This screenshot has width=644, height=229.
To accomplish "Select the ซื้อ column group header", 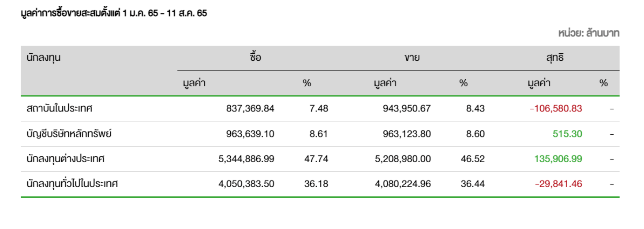I will tap(255, 57).
